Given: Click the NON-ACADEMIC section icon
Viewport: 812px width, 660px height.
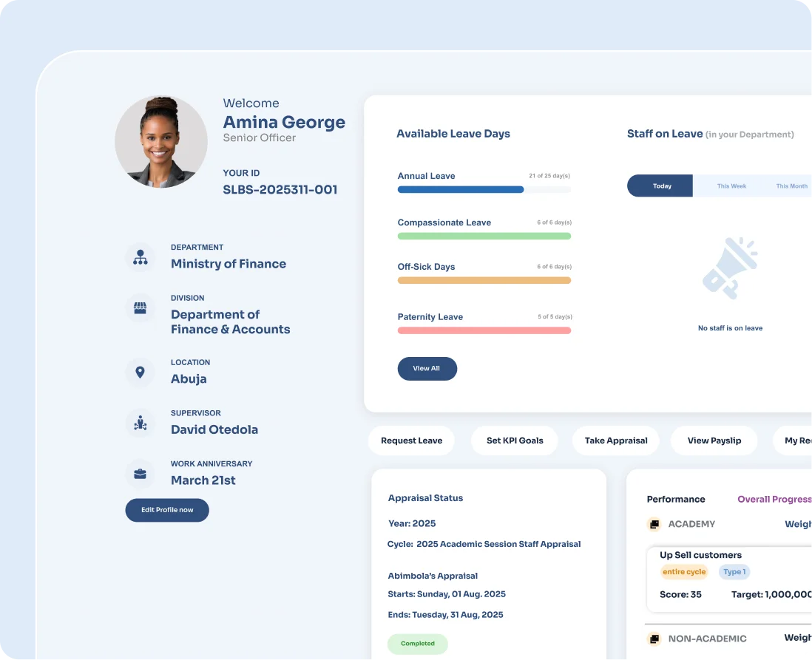Looking at the screenshot, I should (x=654, y=639).
